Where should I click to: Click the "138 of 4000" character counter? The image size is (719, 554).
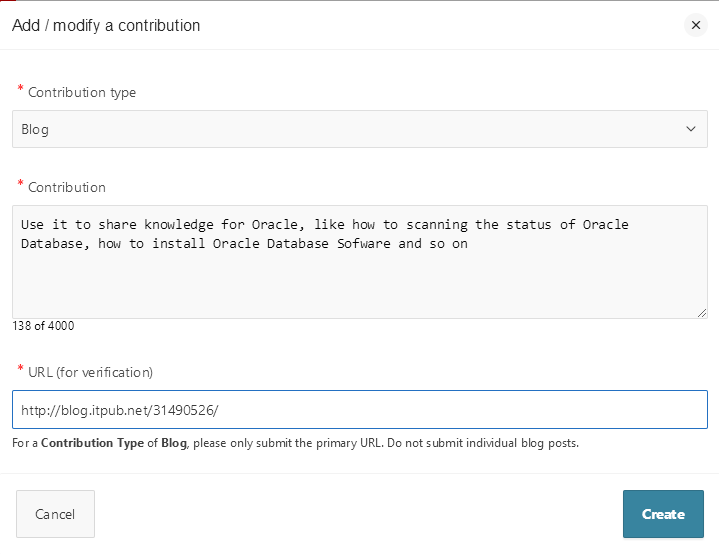(x=43, y=325)
